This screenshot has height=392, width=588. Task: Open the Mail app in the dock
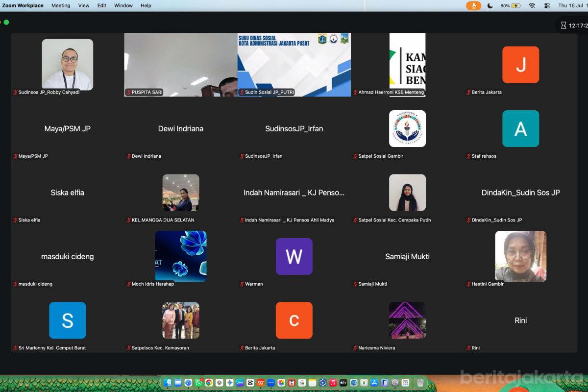click(x=178, y=382)
